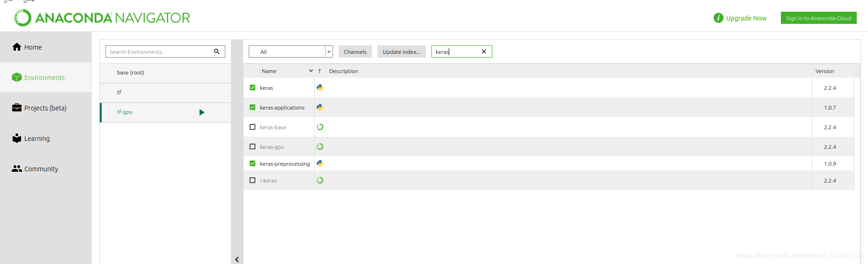The image size is (868, 264).
Task: Click the Community people icon
Action: [x=17, y=169]
